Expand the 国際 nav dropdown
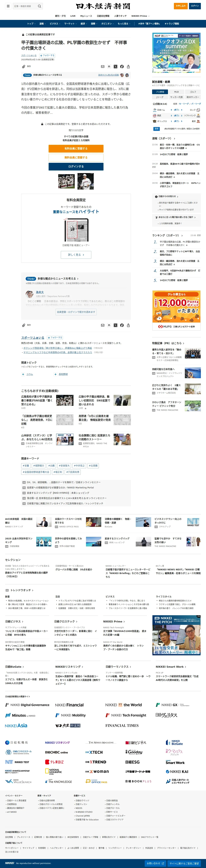The width and height of the screenshot is (206, 868). [x=94, y=24]
